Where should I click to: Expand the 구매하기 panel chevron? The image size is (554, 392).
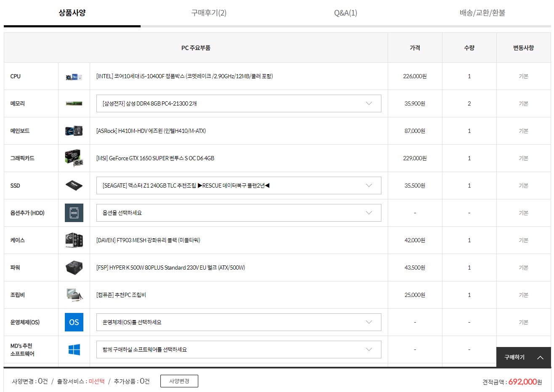540,358
